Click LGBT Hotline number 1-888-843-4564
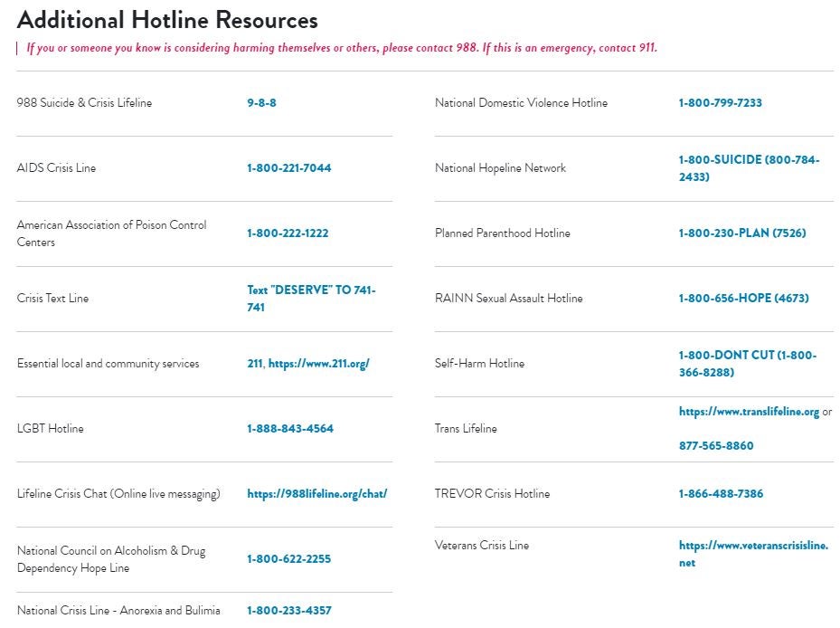The height and width of the screenshot is (628, 840). 290,429
